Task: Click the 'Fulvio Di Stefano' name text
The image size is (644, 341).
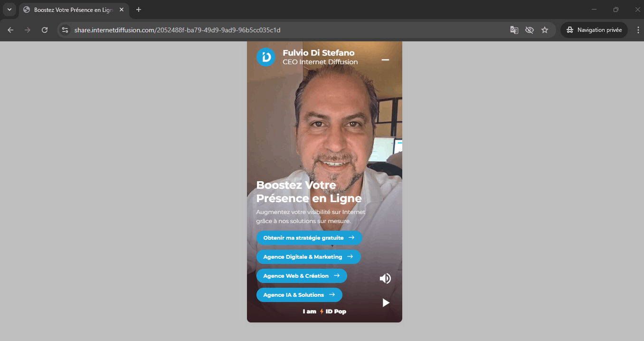Action: [319, 53]
